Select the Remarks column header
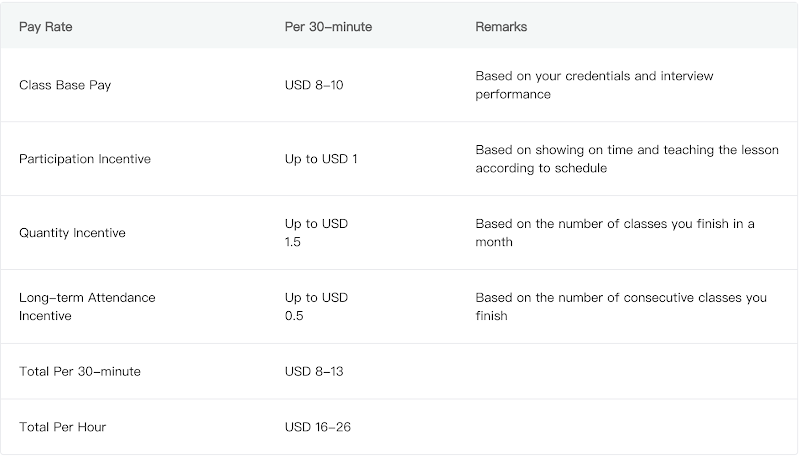The image size is (800, 456). point(501,27)
